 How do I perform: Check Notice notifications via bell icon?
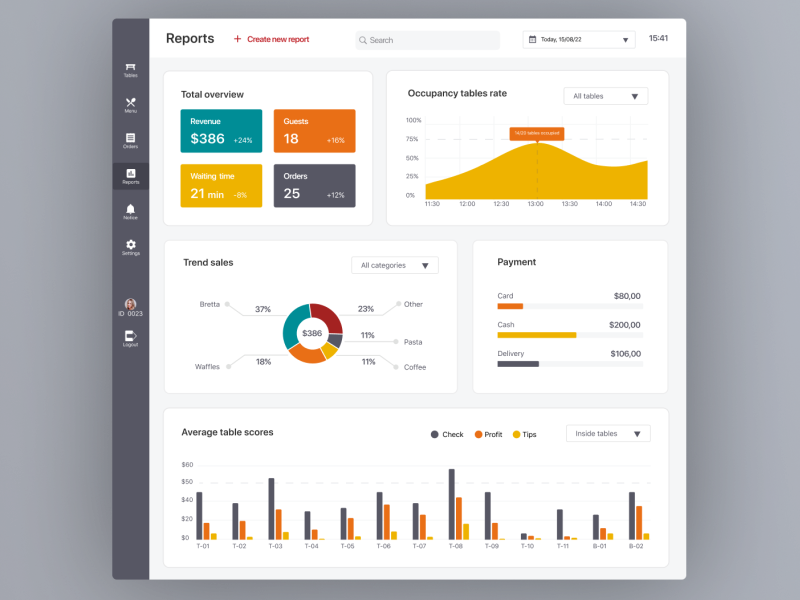(x=130, y=210)
